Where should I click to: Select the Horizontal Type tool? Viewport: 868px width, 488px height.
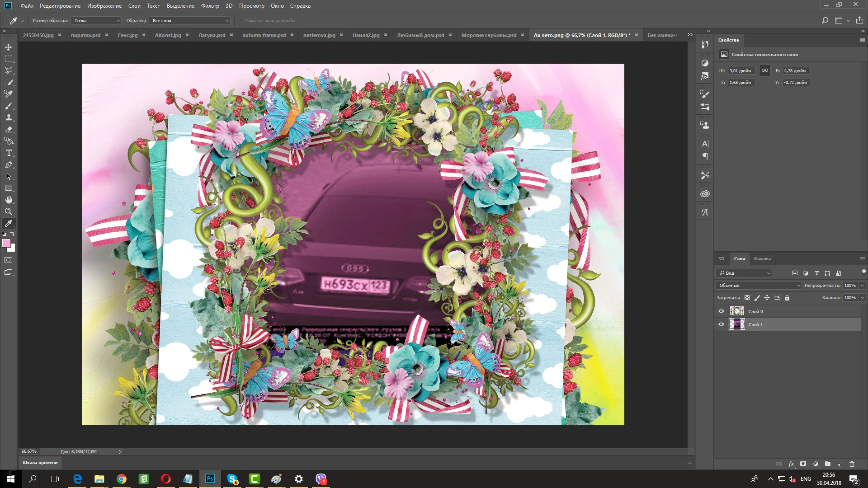pos(9,153)
